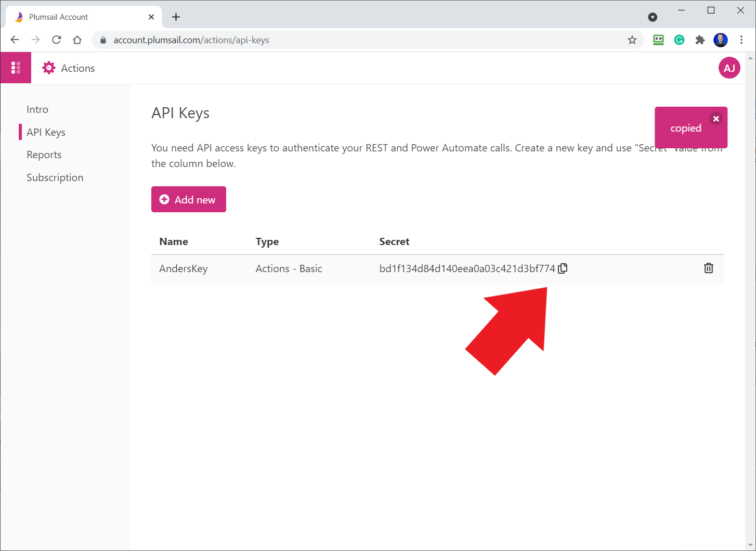The width and height of the screenshot is (756, 551).
Task: Navigate back in browser history
Action: coord(15,40)
